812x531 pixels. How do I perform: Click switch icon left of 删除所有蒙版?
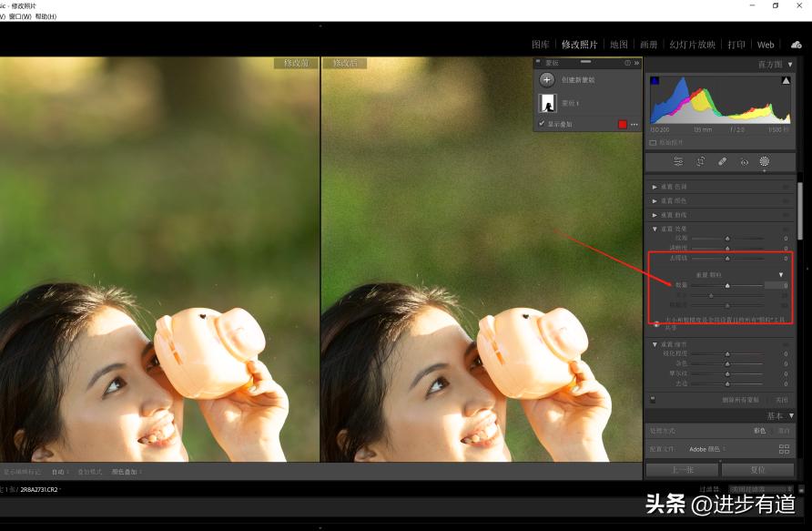[653, 400]
